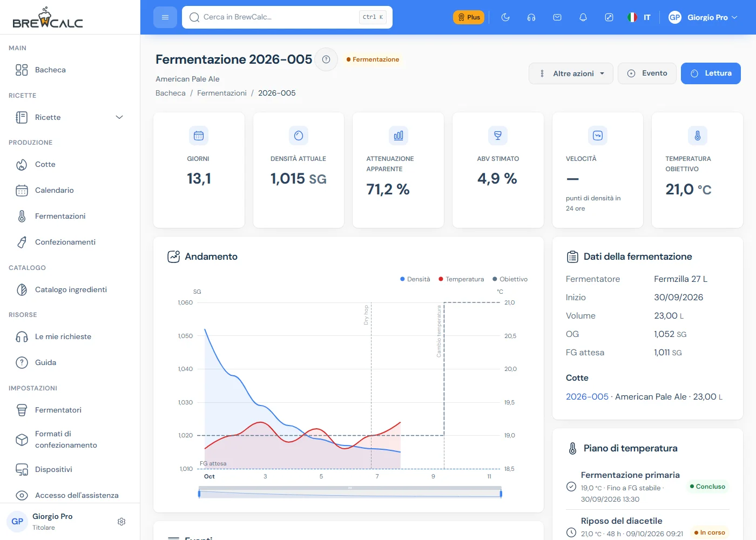Click the BrewCalc logo

coord(48,17)
